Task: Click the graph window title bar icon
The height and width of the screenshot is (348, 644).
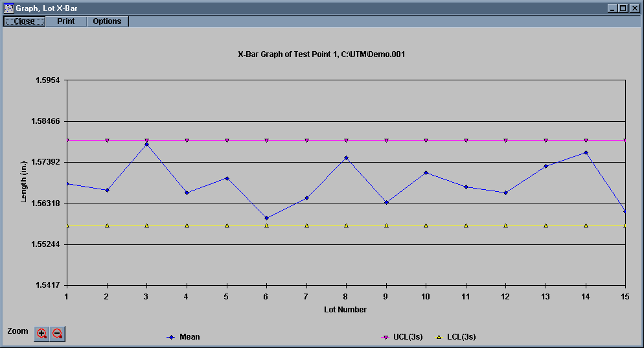Action: pyautogui.click(x=8, y=8)
